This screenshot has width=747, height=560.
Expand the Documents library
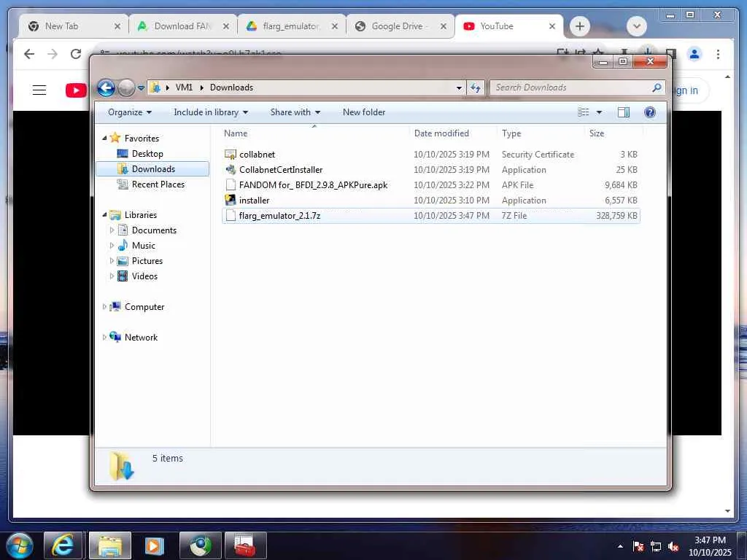[x=112, y=230]
